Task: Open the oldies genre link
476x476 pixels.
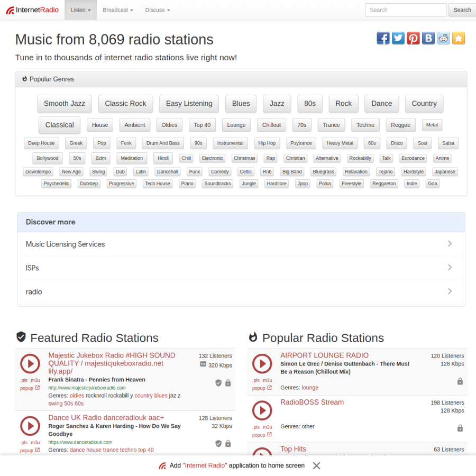Action: [77, 396]
